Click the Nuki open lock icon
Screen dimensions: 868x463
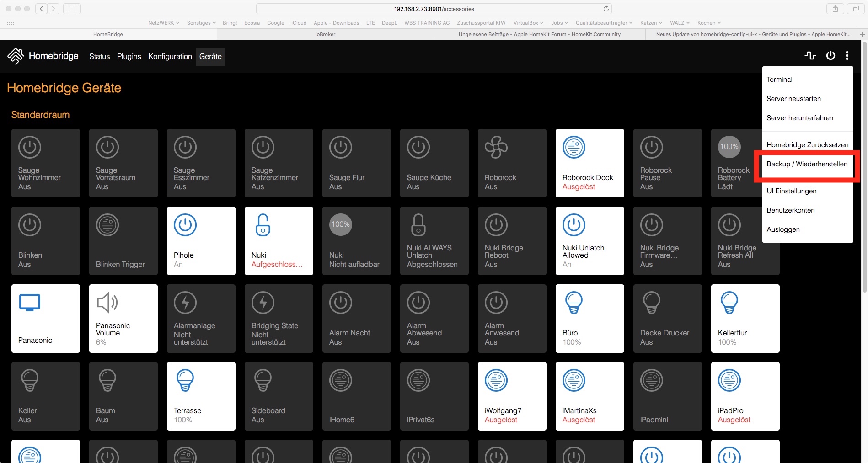(x=263, y=225)
